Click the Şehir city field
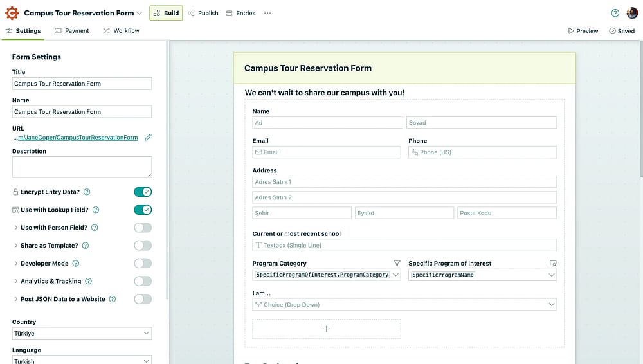This screenshot has width=643, height=364. [x=302, y=213]
